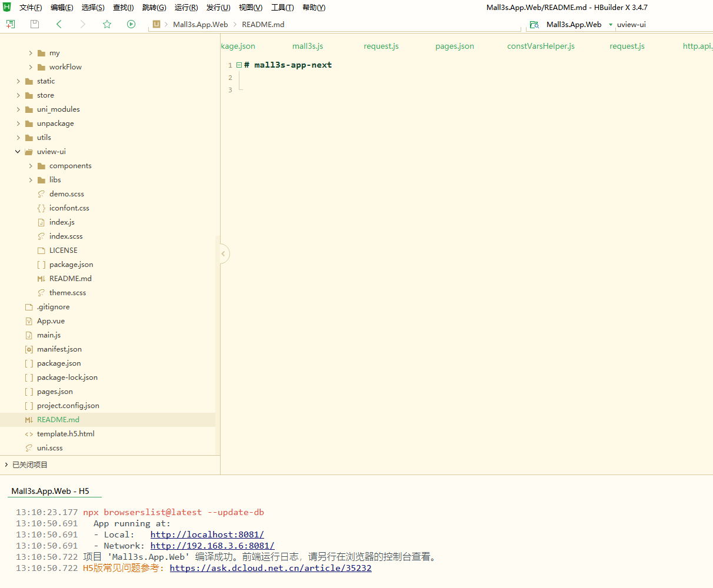Screen dimensions: 713x588
Task: Select the utils folder
Action: pos(44,138)
